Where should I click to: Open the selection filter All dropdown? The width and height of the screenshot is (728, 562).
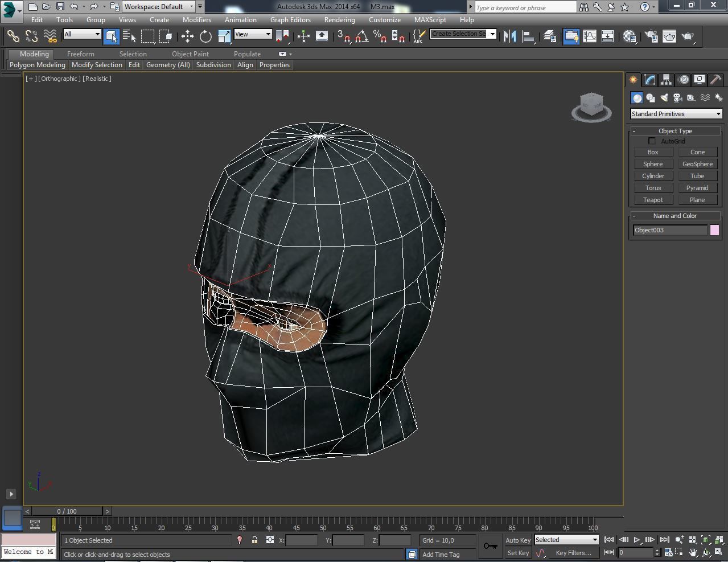82,34
